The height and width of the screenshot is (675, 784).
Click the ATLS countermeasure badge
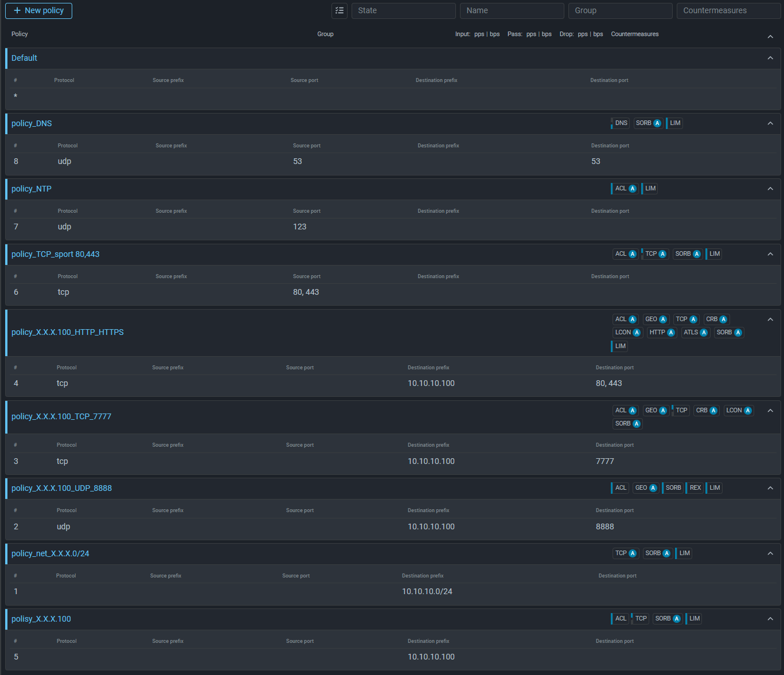click(x=695, y=333)
